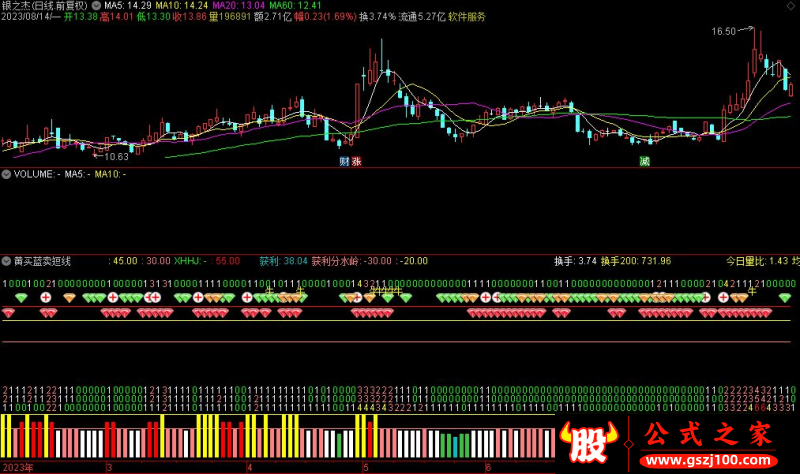The width and height of the screenshot is (800, 474).
Task: Click the high price 高14.01
Action: [x=116, y=17]
